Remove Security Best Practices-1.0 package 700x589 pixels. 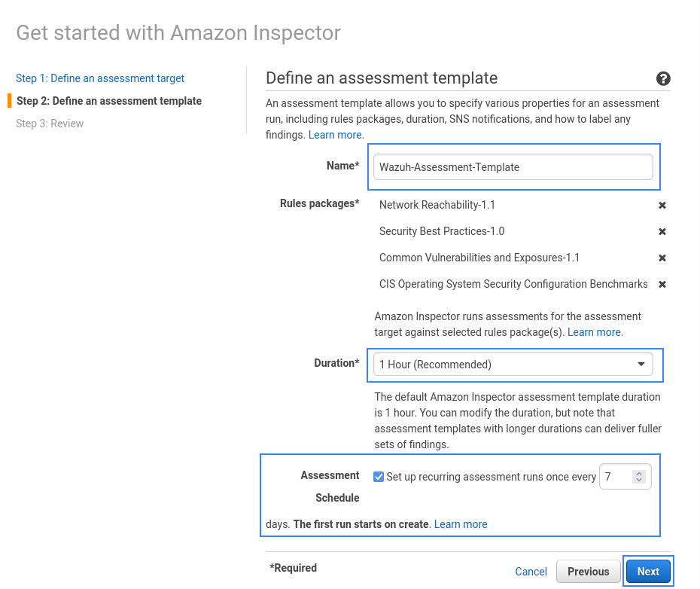click(662, 231)
